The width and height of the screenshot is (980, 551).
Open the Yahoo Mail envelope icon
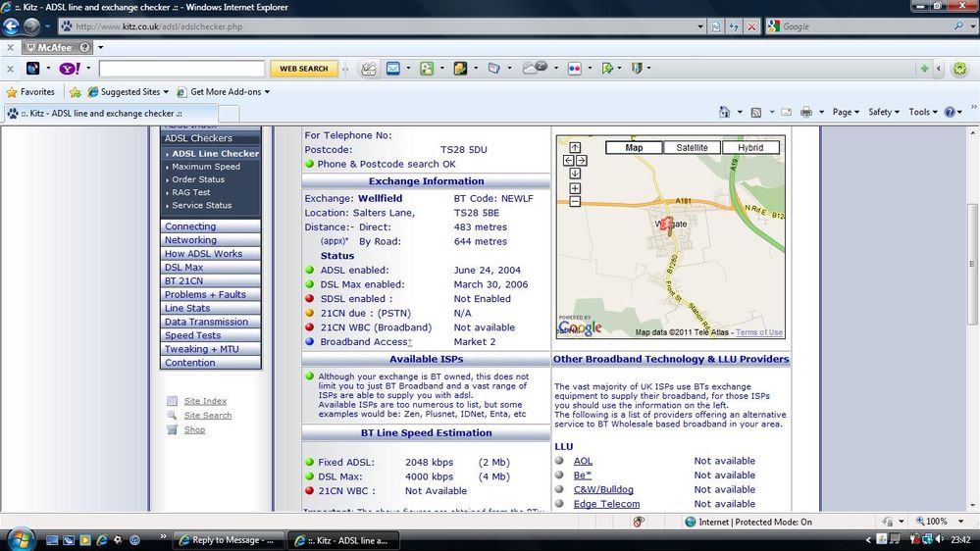[393, 68]
